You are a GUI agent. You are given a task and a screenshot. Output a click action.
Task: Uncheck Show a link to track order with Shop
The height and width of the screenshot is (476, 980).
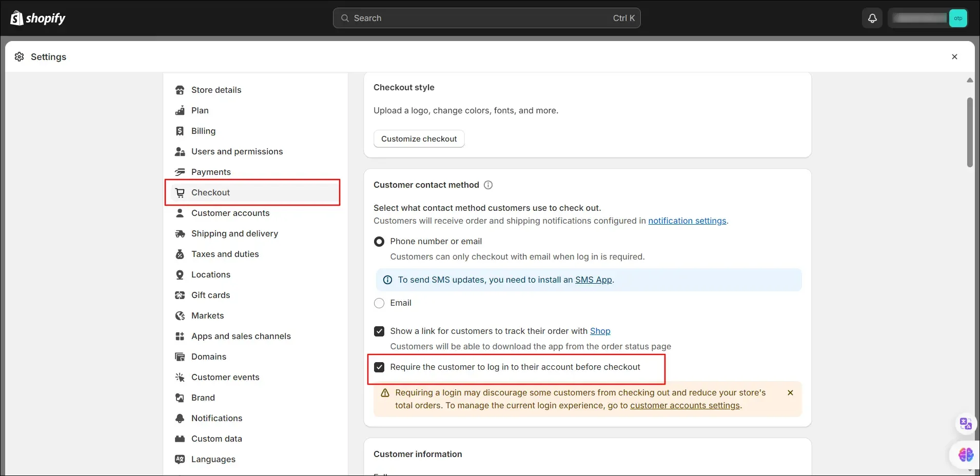coord(379,331)
